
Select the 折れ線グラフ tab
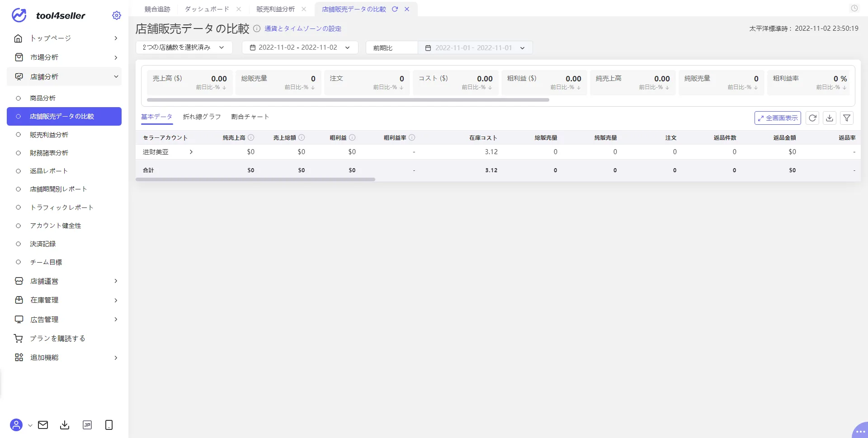click(202, 117)
